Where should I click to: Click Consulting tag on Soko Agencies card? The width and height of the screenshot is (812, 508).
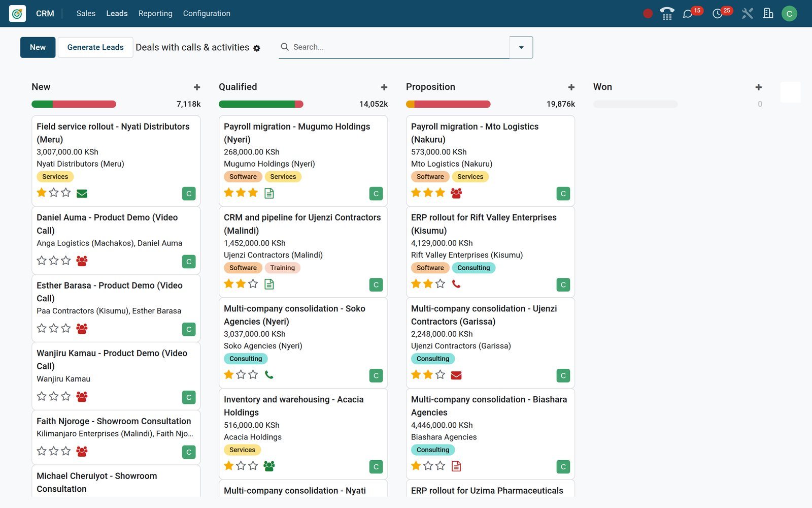tap(246, 359)
